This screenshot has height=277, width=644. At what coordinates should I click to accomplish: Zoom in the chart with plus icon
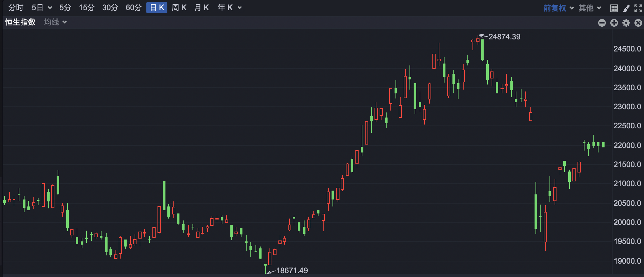coord(614,23)
